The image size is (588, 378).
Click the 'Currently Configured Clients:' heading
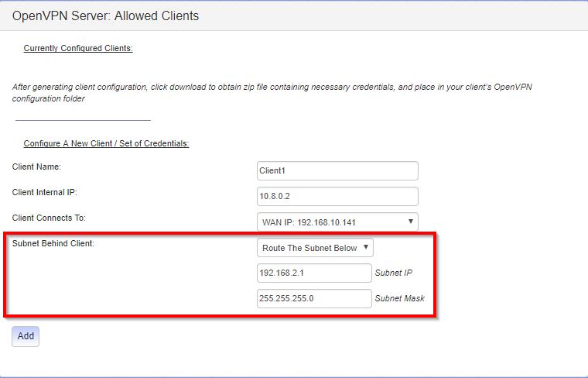(x=78, y=48)
